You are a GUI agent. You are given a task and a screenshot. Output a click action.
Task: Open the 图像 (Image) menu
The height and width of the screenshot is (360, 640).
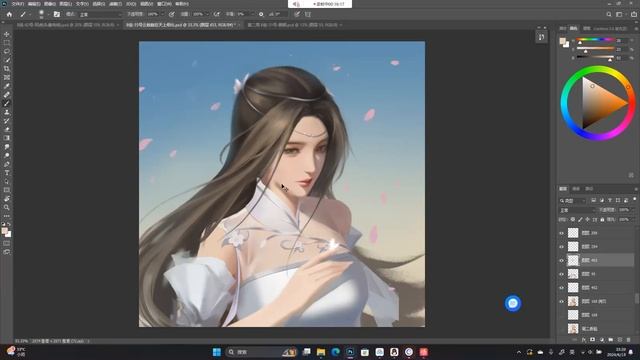49,4
